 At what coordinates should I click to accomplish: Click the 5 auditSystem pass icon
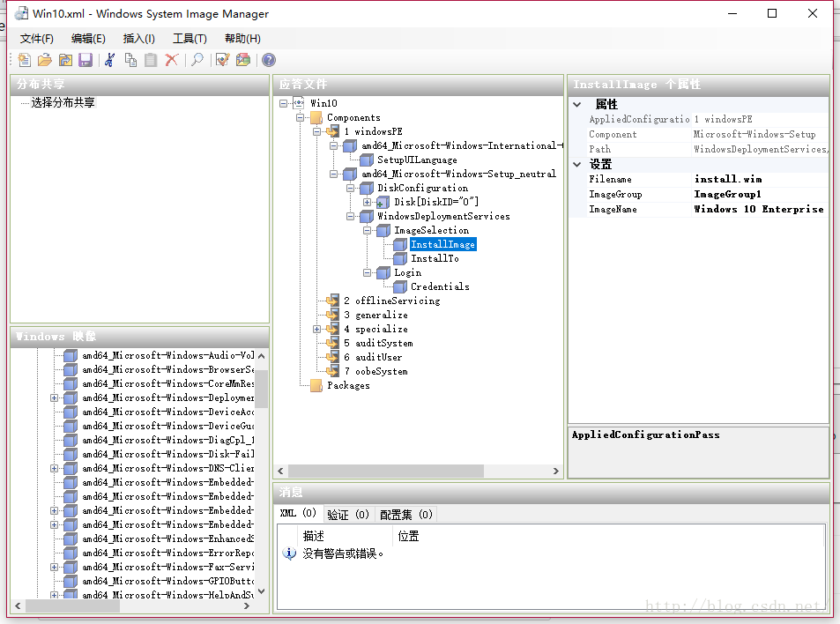[332, 343]
